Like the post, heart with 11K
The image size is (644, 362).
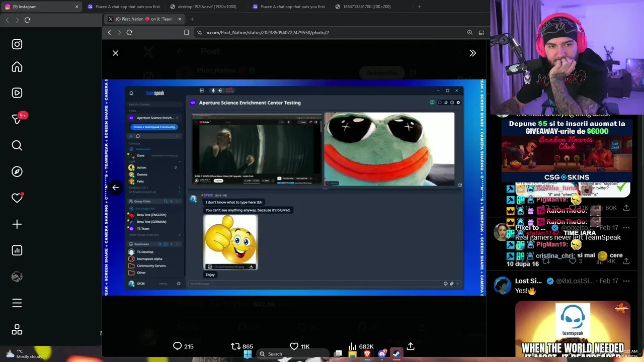pyautogui.click(x=300, y=346)
